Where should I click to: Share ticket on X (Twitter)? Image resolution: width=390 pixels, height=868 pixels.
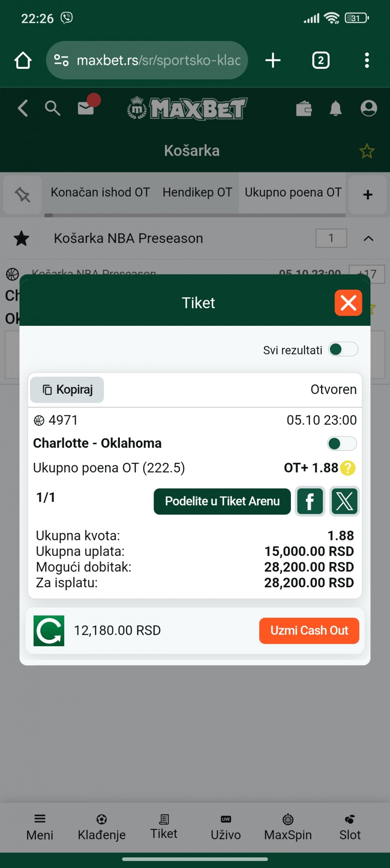tap(344, 501)
